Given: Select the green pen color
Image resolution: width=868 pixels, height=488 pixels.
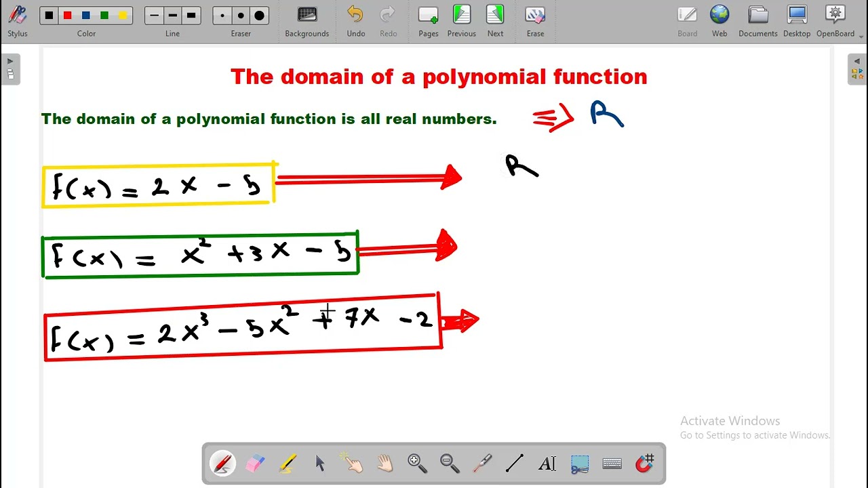Looking at the screenshot, I should 104,16.
